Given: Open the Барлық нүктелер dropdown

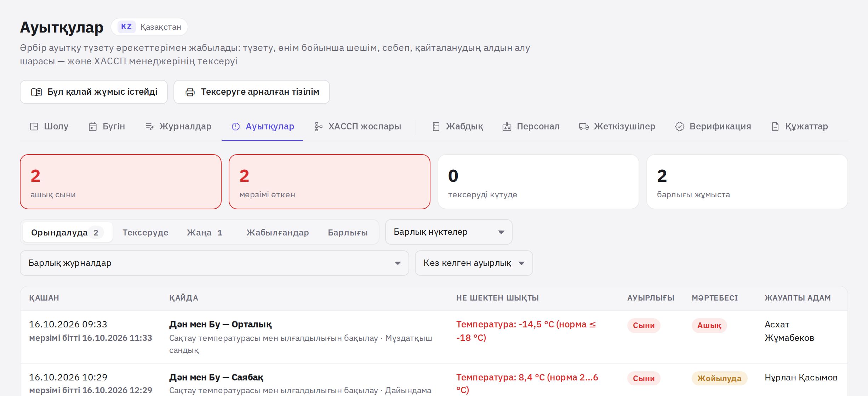Looking at the screenshot, I should click(x=449, y=232).
